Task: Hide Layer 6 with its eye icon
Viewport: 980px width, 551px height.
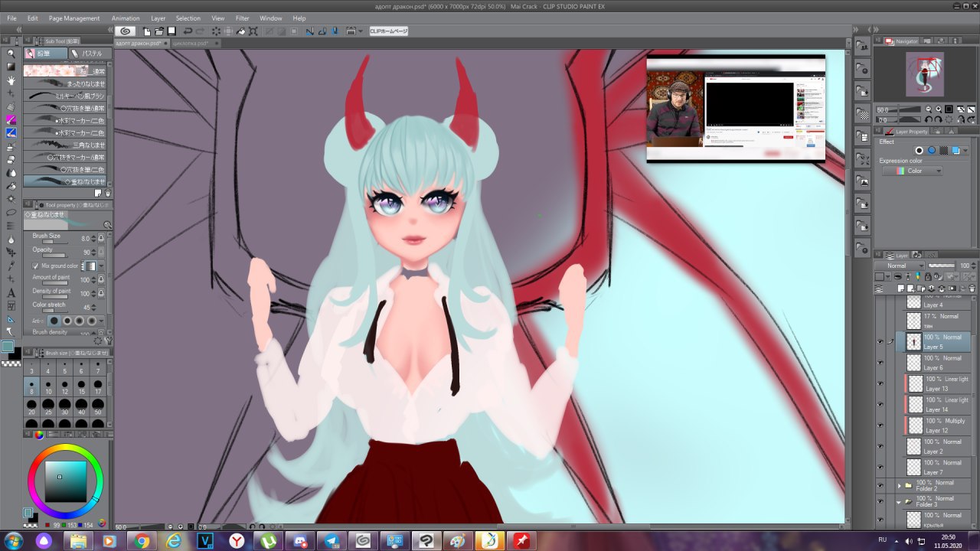Action: (x=880, y=363)
